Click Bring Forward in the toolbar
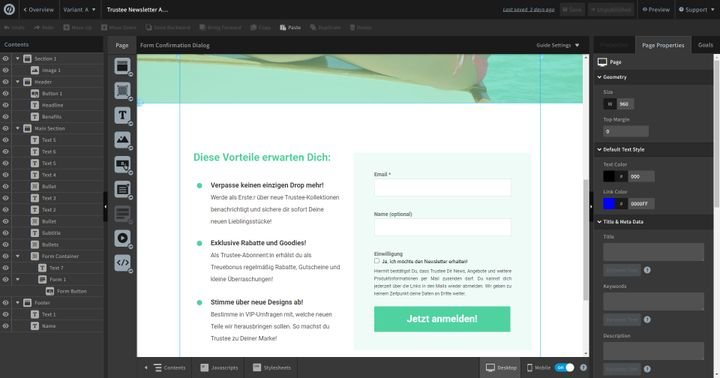 point(221,28)
